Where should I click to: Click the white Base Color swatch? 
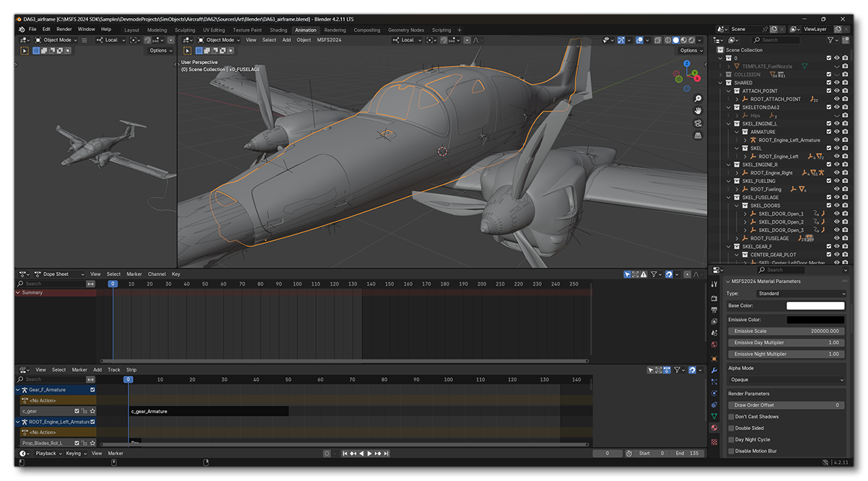[815, 306]
